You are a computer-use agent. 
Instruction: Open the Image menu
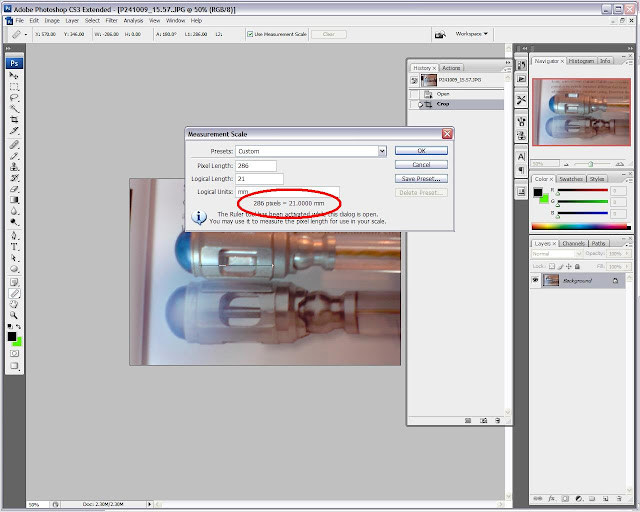52,20
